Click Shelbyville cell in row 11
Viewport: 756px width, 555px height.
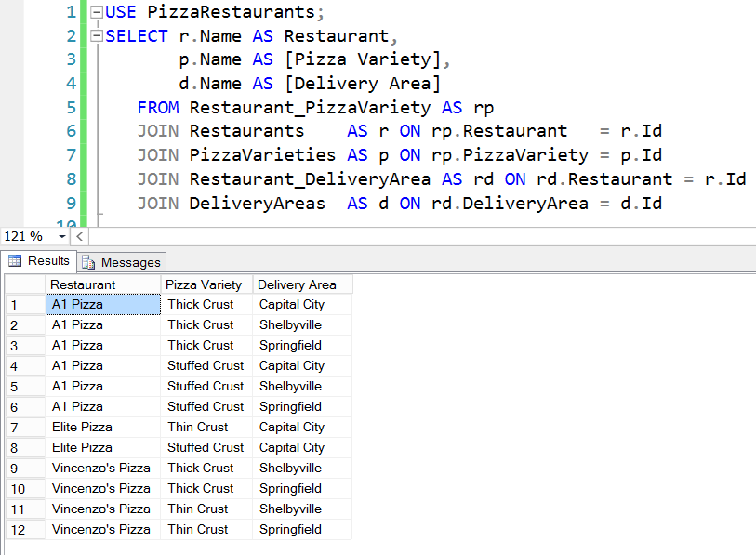click(303, 509)
